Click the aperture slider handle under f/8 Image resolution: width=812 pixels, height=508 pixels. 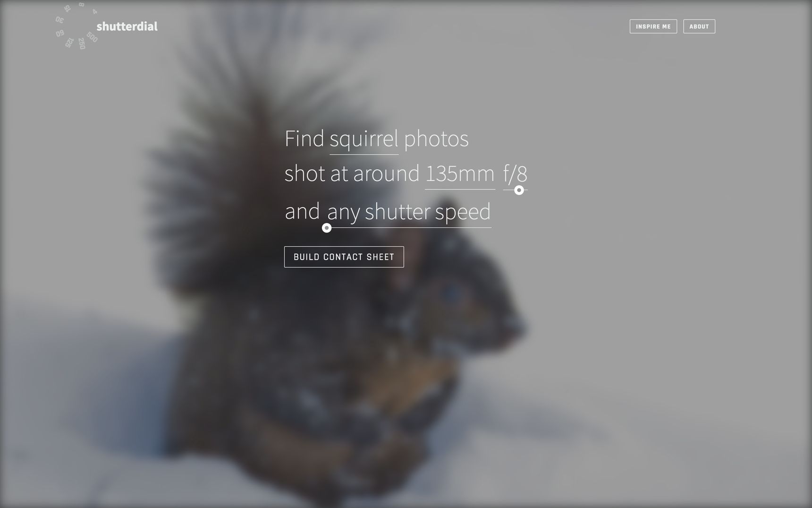[x=519, y=190]
